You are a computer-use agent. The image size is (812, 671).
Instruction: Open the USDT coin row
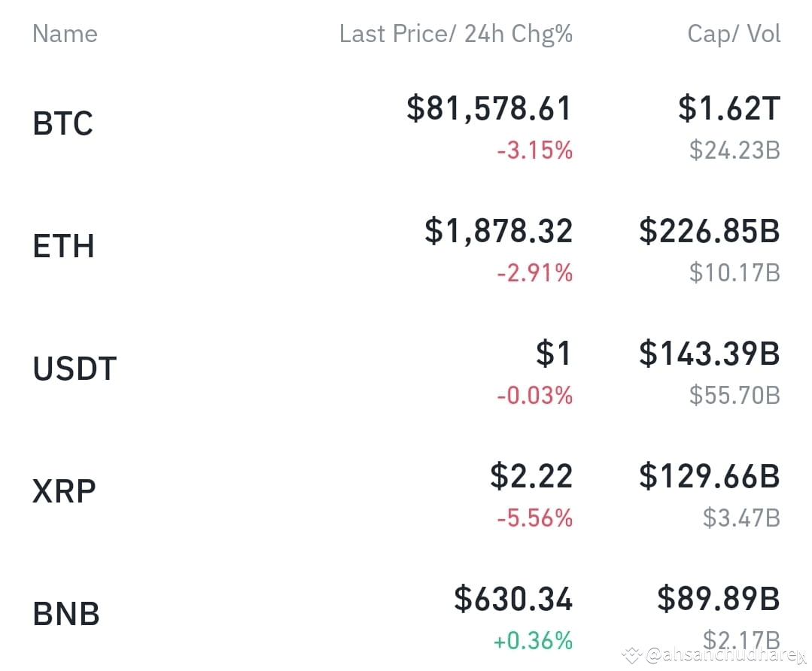[x=406, y=370]
